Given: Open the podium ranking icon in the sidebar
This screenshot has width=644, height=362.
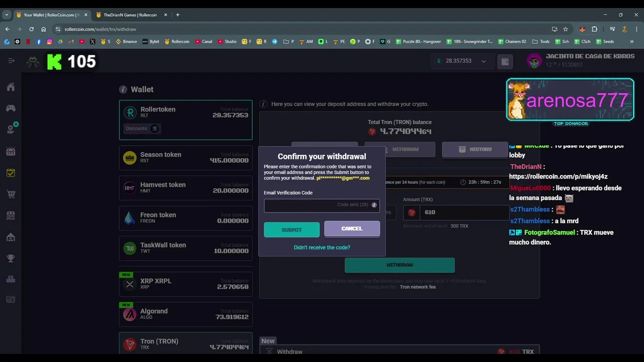Looking at the screenshot, I should 11,279.
